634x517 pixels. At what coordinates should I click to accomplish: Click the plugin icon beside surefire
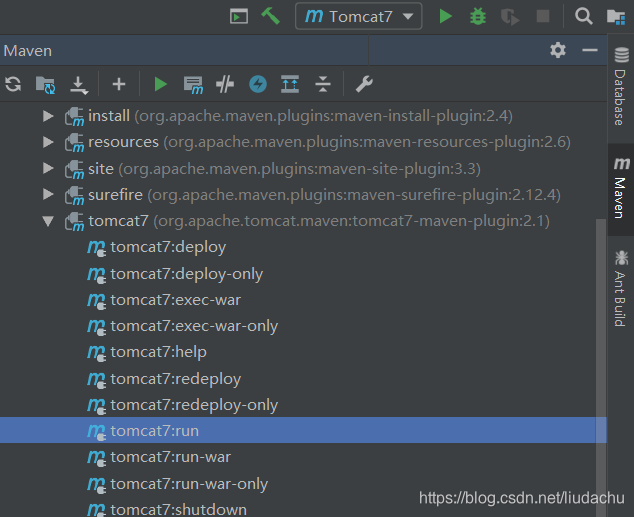[x=74, y=195]
